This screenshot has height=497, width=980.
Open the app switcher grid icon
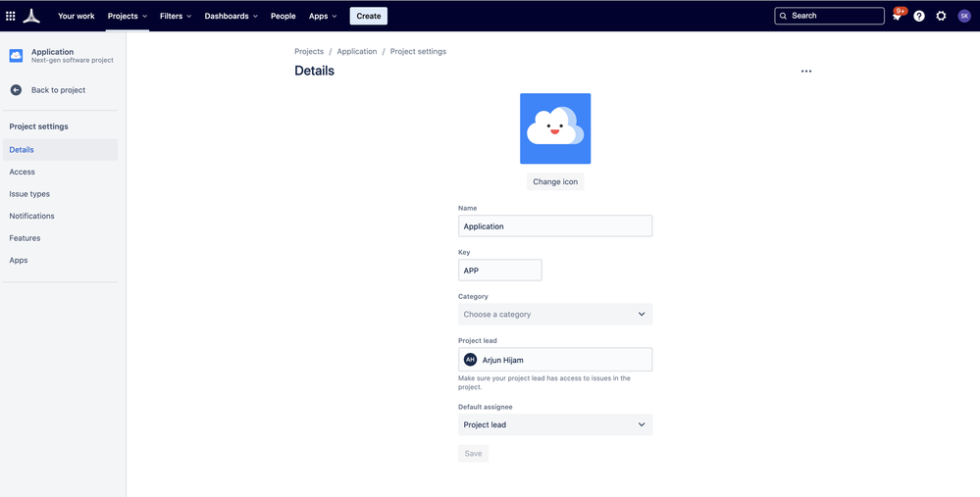(11, 16)
